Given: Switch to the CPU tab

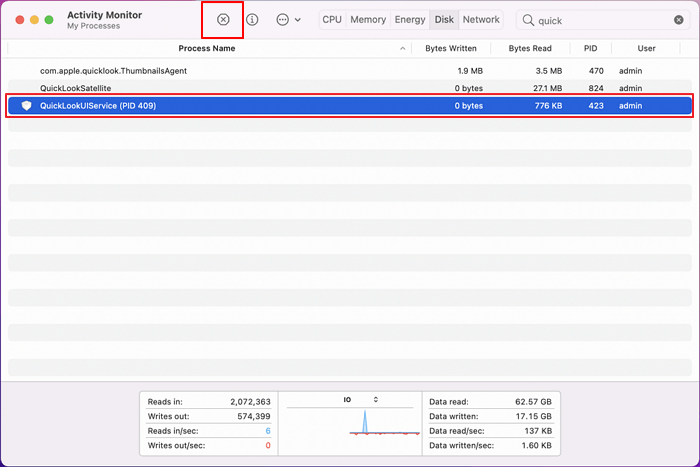Looking at the screenshot, I should pos(332,20).
